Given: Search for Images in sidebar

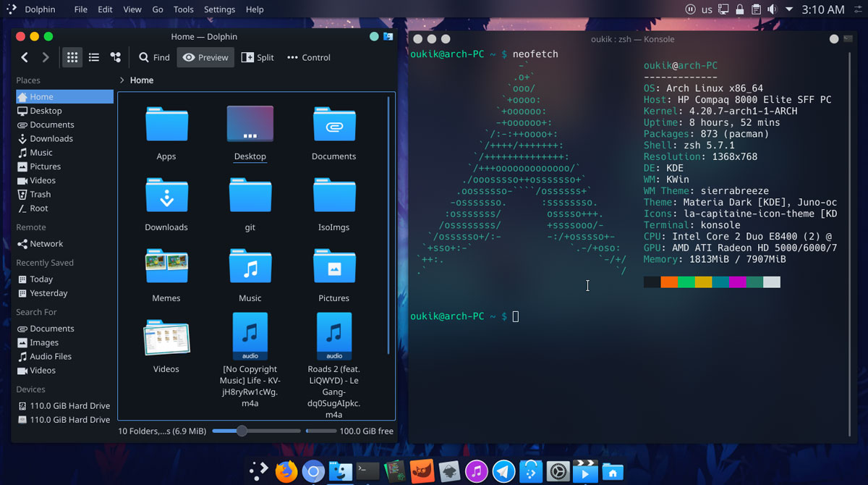Looking at the screenshot, I should 64,342.
